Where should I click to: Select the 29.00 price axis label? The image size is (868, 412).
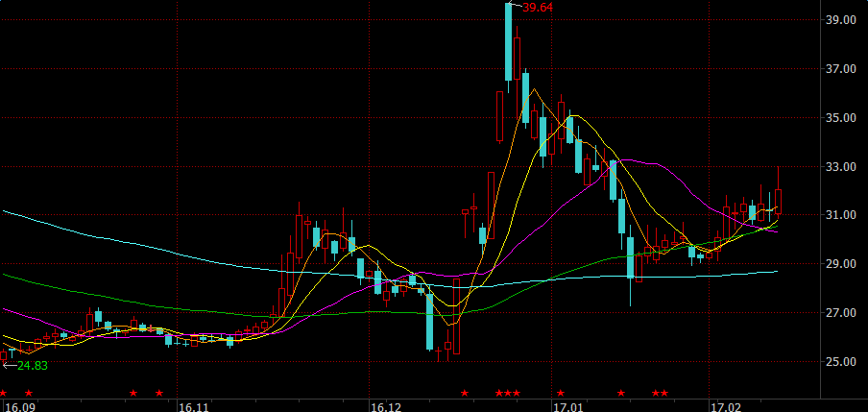point(841,263)
